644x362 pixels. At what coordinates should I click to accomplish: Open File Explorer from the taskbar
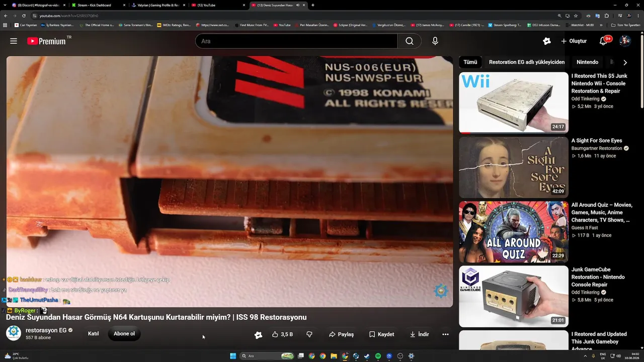click(334, 356)
